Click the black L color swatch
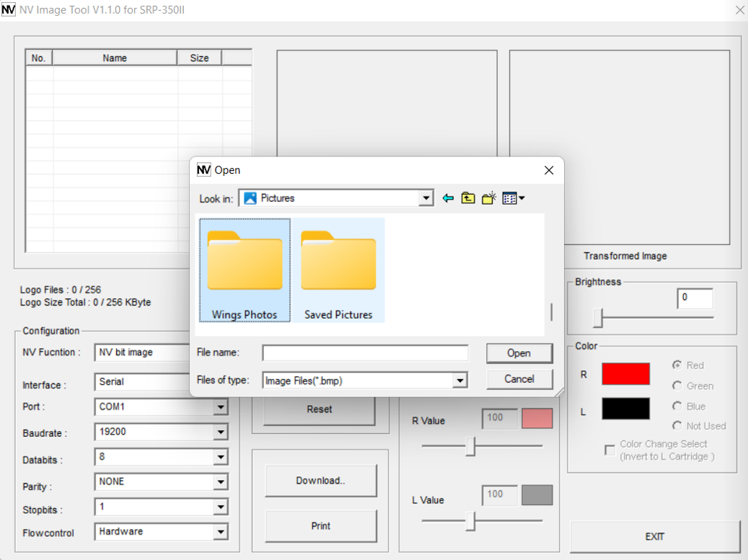Image resolution: width=748 pixels, height=560 pixels. [x=625, y=409]
